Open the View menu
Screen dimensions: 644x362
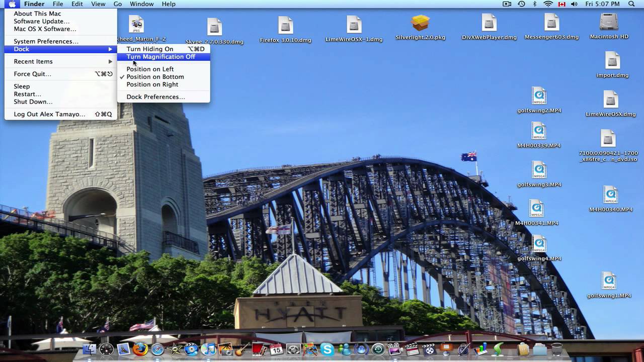tap(98, 4)
